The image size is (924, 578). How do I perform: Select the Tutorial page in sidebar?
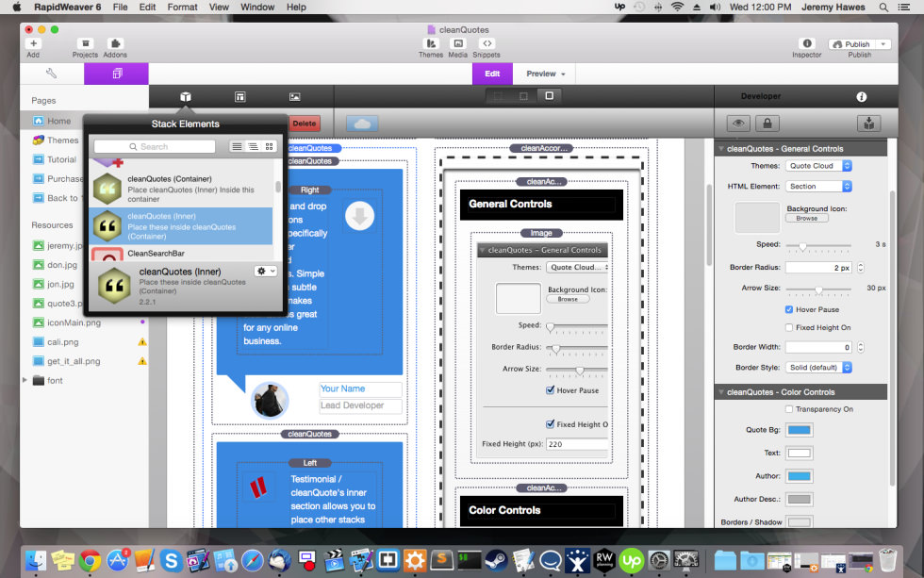click(x=61, y=159)
